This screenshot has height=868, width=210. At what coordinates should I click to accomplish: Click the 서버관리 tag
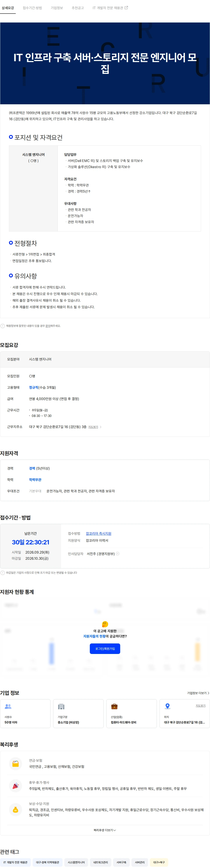pos(140,862)
